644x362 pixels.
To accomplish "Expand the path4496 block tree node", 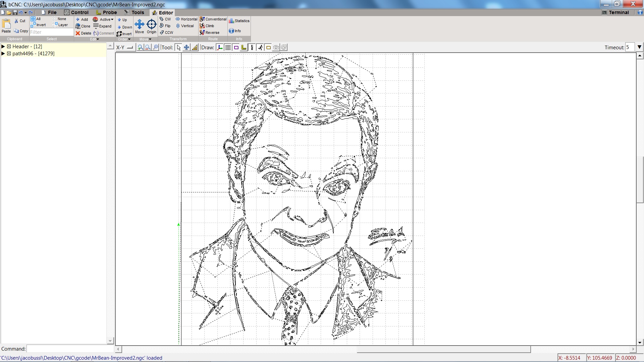I will point(3,54).
